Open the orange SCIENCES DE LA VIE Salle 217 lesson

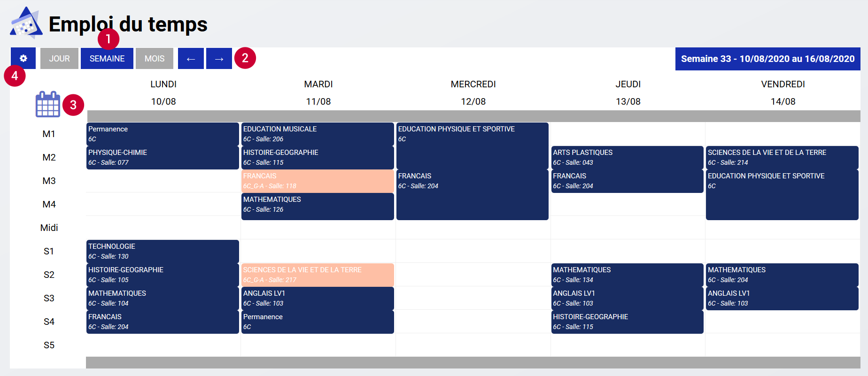(x=318, y=275)
